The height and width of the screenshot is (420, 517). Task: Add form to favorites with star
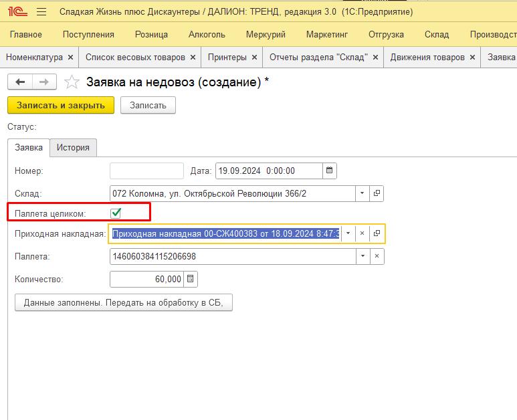[72, 82]
